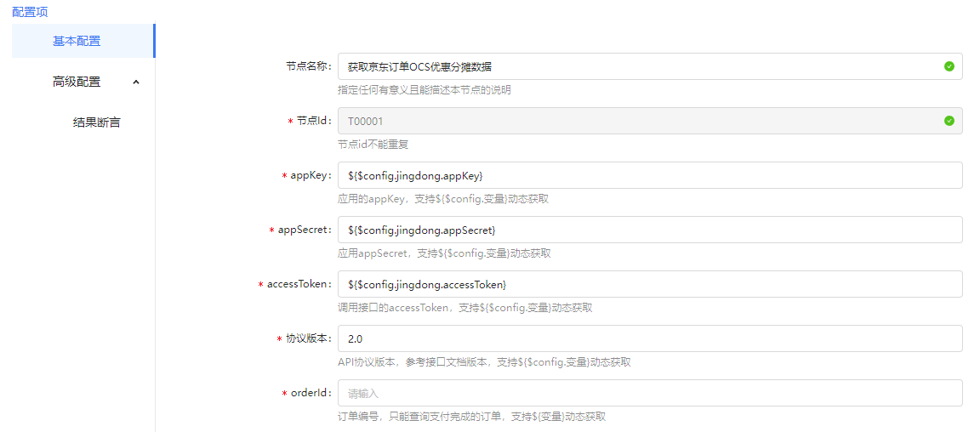Click green checkmark icon in 节点Id field
Screen dimensions: 980x432
pos(949,121)
